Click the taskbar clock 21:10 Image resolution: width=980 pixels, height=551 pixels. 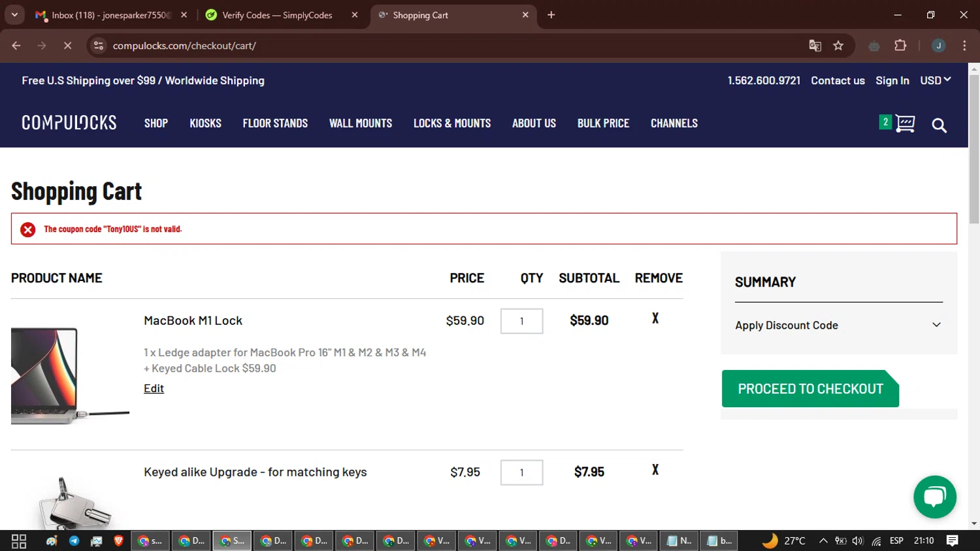(924, 541)
